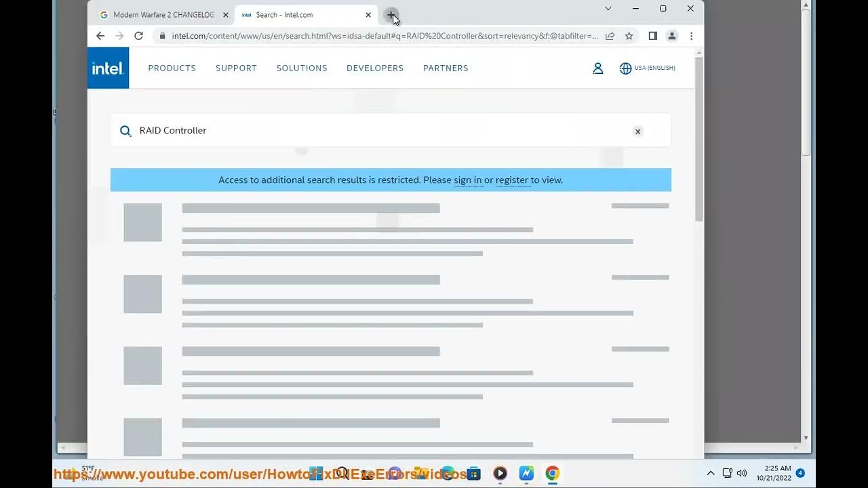
Task: Click the Intel logo
Action: [108, 68]
